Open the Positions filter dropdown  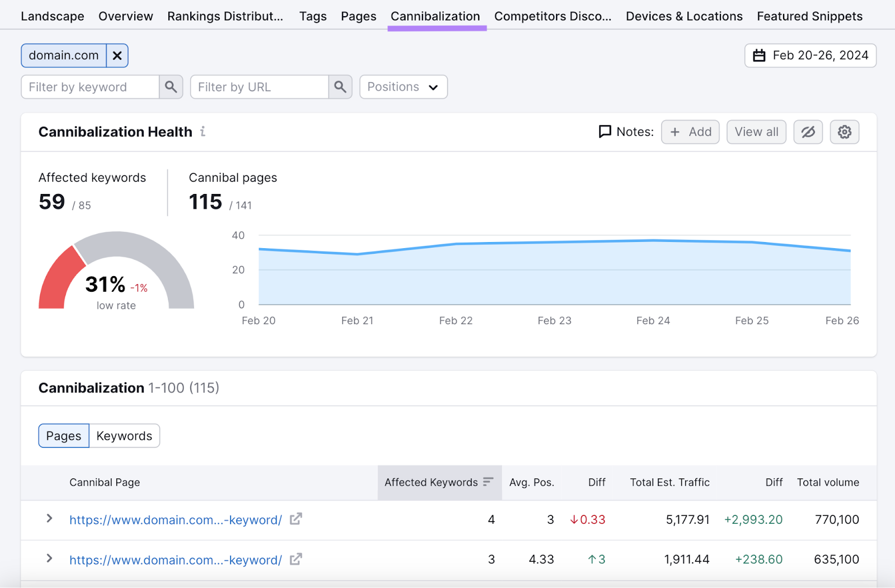click(403, 87)
